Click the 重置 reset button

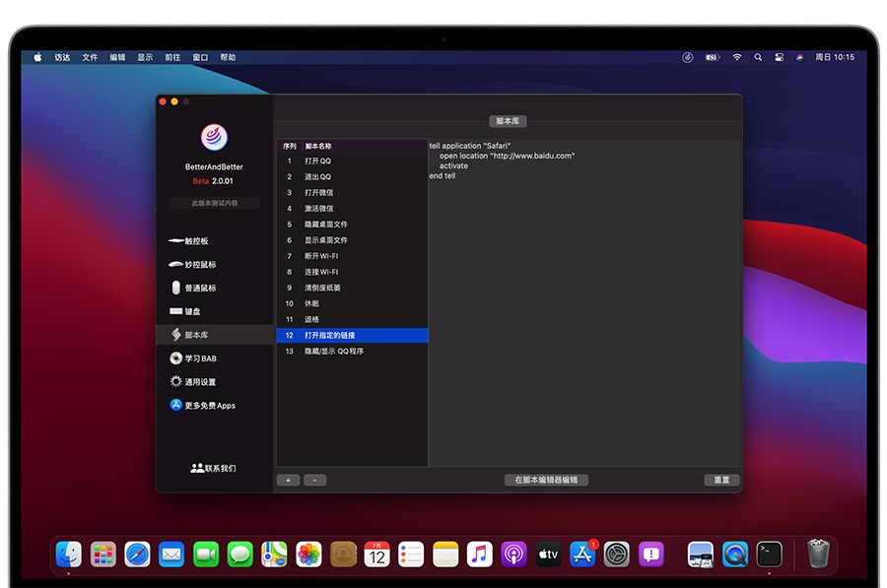click(721, 480)
